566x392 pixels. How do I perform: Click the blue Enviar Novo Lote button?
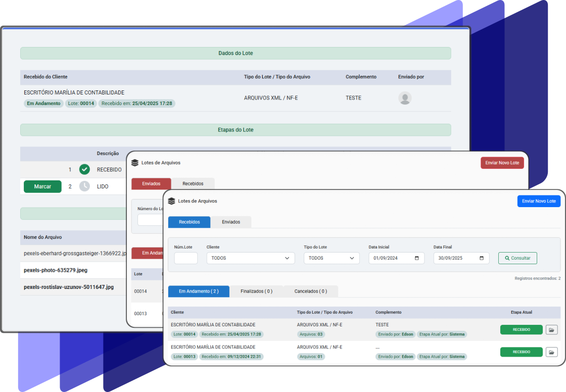(x=538, y=201)
